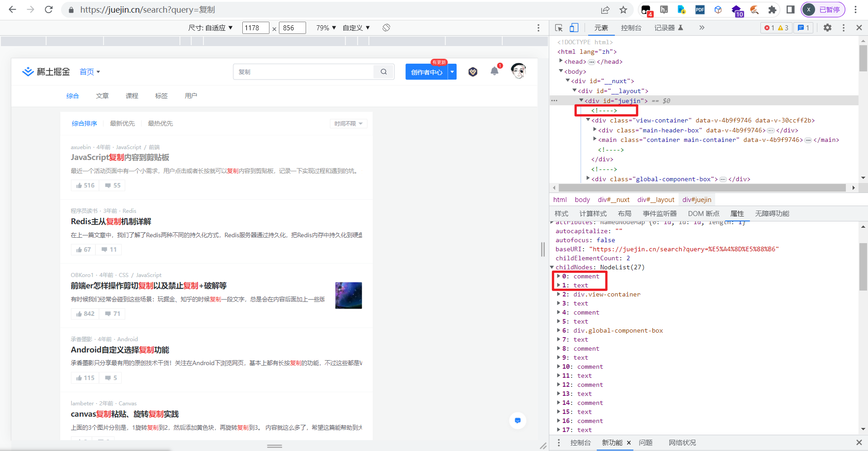The image size is (868, 451).
Task: Open dropdown arrow beside 创作者中心
Action: pos(452,72)
